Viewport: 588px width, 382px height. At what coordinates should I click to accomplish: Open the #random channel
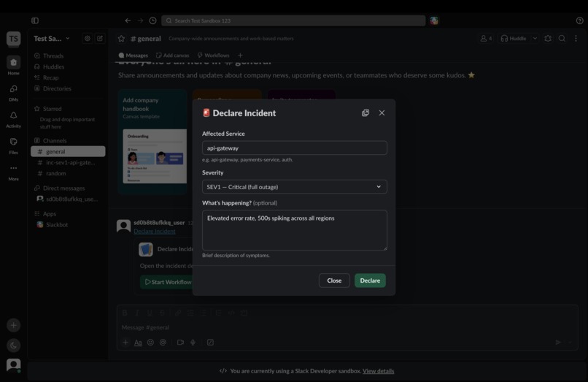tap(68, 173)
